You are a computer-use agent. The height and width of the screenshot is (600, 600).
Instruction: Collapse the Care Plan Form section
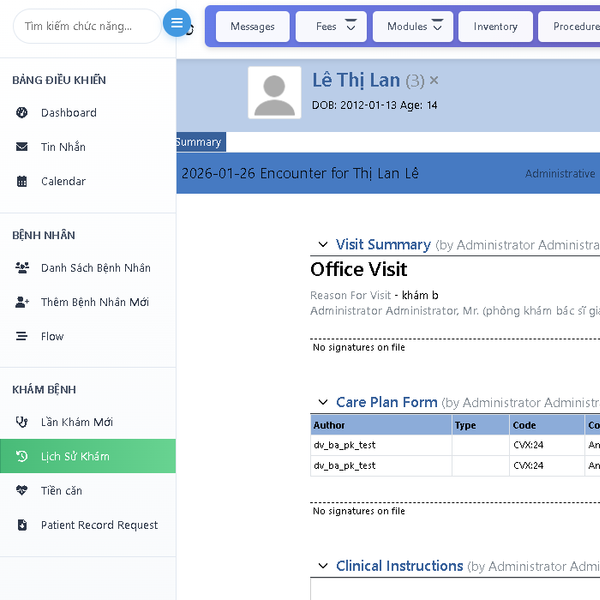pyautogui.click(x=322, y=403)
